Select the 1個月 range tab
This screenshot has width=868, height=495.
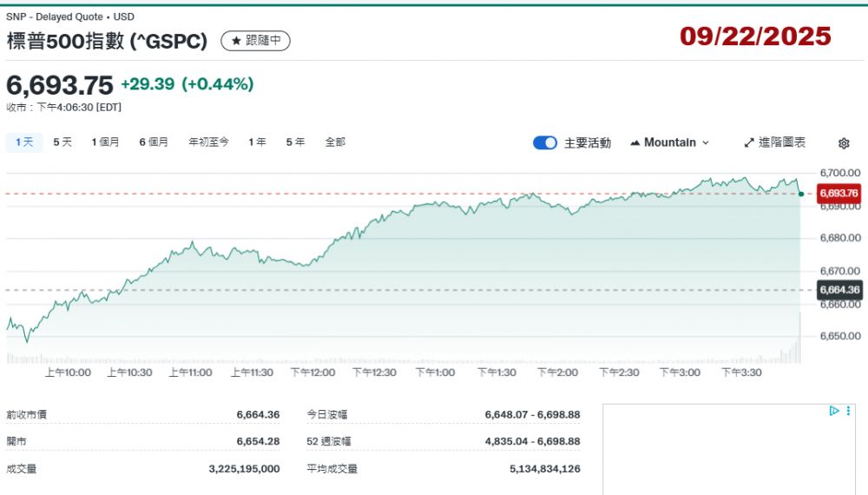tap(105, 142)
